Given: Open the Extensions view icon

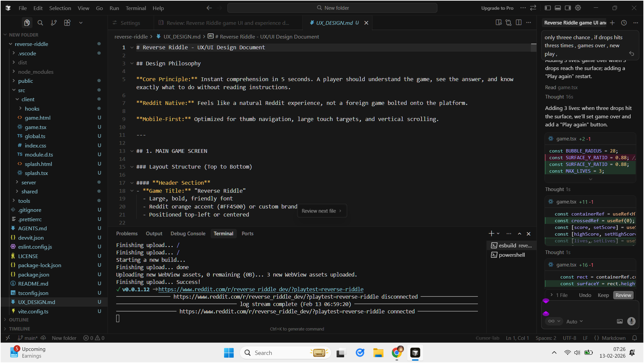Looking at the screenshot, I should click(67, 23).
